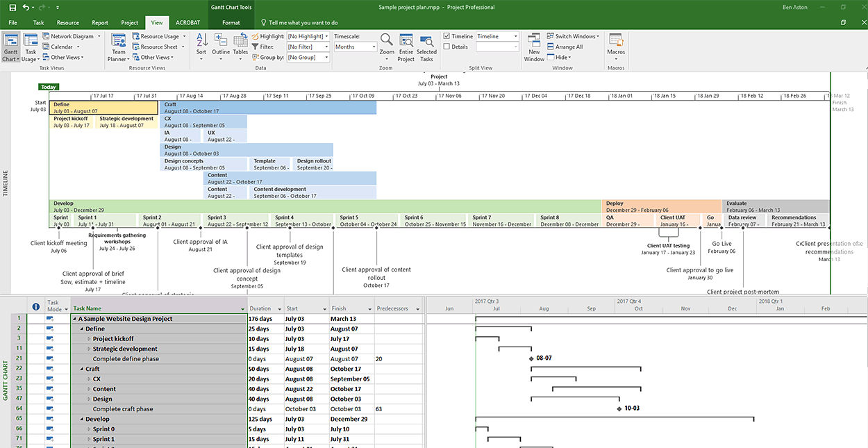Screen dimensions: 868x448
Task: Open Other Views in Resource Views
Action: pyautogui.click(x=153, y=57)
